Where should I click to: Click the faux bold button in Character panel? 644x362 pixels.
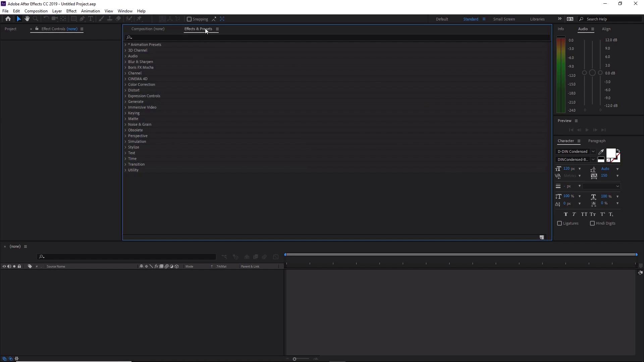(566, 214)
